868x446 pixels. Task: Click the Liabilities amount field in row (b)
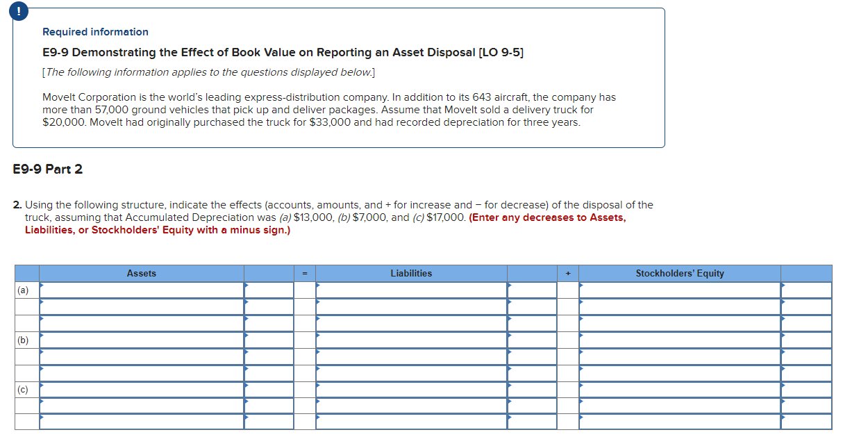pos(532,340)
